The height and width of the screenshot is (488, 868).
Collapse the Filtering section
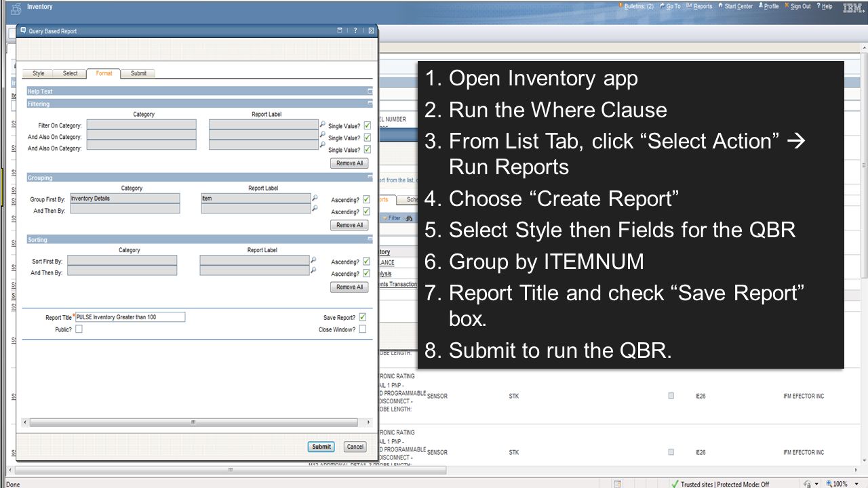click(x=370, y=104)
